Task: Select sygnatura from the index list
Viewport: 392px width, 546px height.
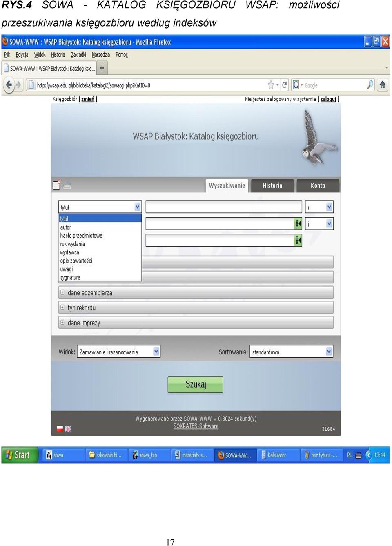Action: pos(100,277)
